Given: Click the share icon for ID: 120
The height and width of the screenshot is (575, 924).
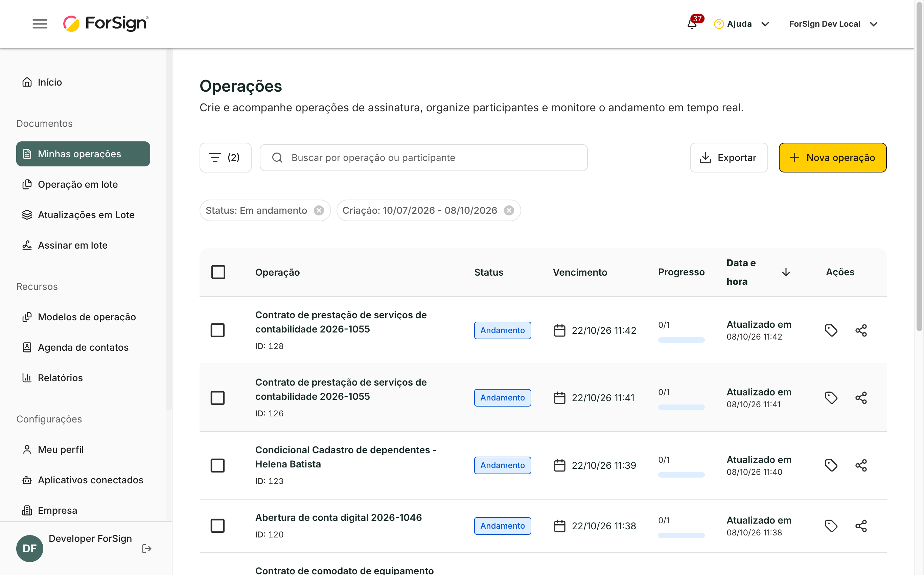Looking at the screenshot, I should click(x=861, y=526).
